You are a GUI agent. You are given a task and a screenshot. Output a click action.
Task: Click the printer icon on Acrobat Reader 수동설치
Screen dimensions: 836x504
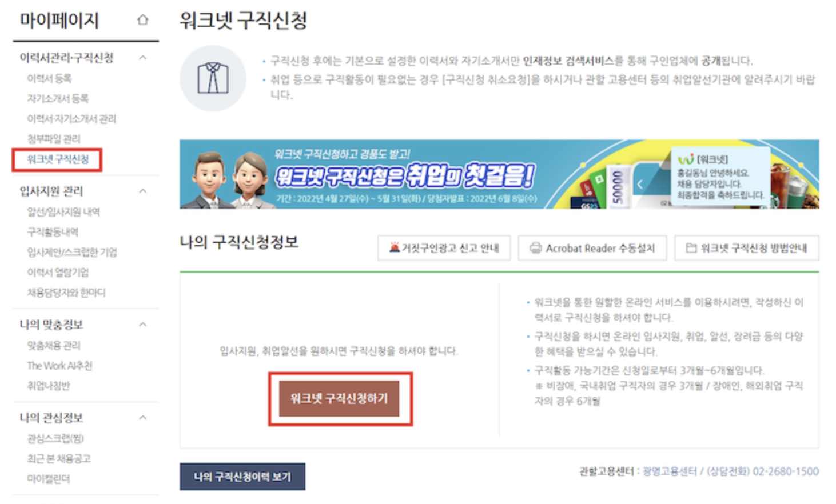[535, 248]
